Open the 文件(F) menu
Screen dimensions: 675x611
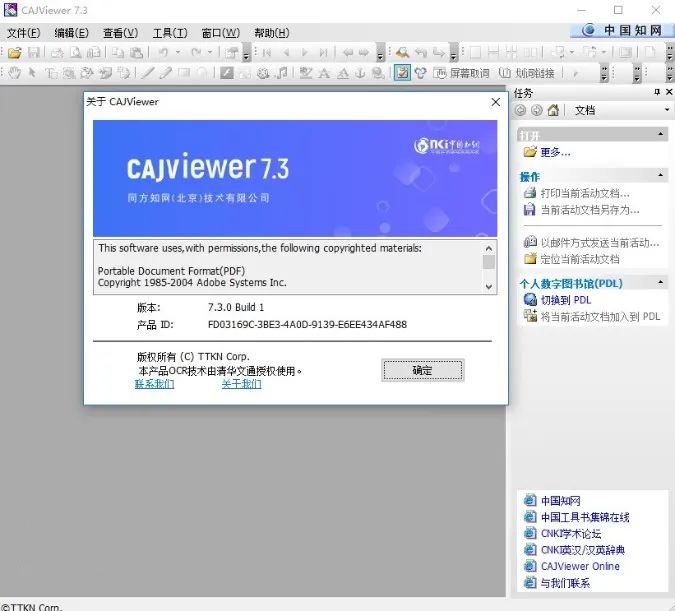[23, 33]
